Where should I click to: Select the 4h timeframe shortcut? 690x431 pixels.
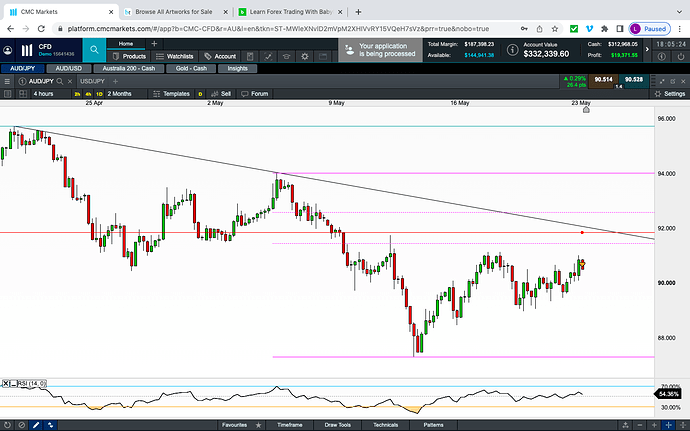(x=88, y=93)
